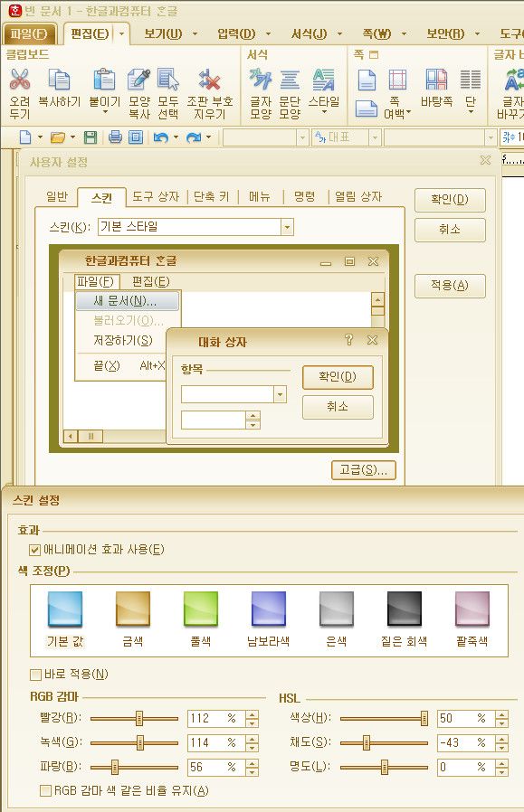Viewport: 524px width, 812px height.
Task: Open the new document dropdown arrow
Action: coord(41,137)
